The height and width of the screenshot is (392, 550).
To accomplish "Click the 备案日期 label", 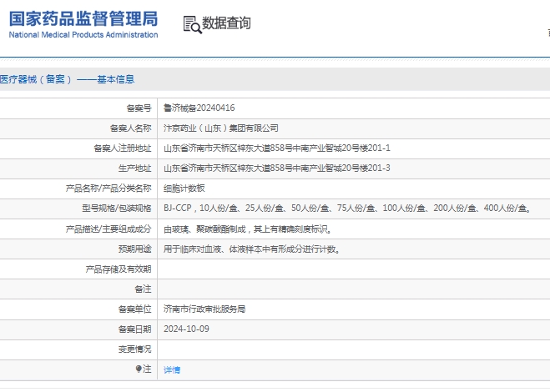I will (x=134, y=329).
